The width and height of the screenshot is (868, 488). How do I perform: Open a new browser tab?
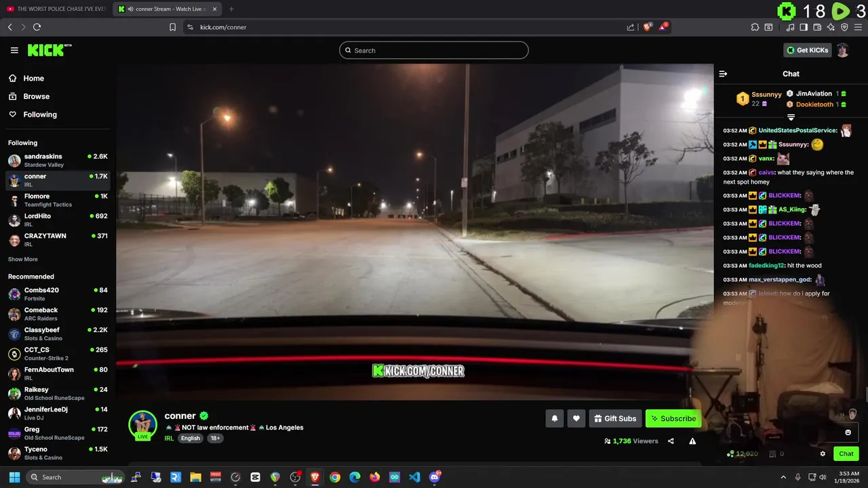[x=231, y=9]
